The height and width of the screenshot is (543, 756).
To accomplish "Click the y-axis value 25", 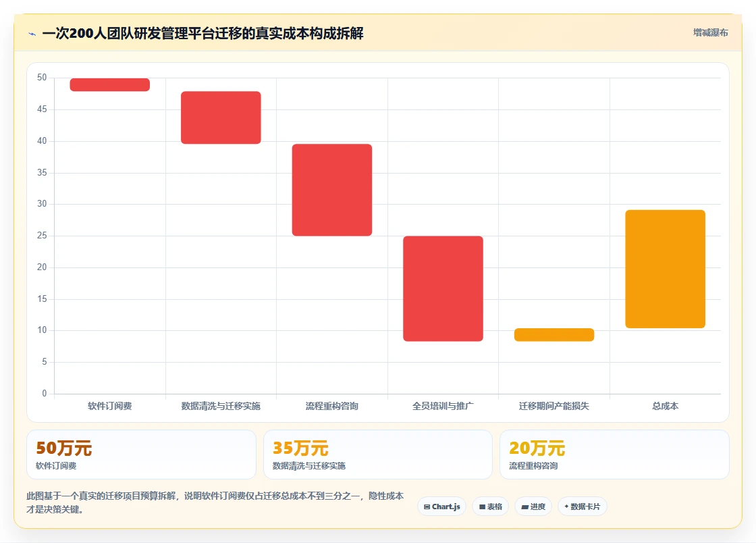I will [x=42, y=235].
